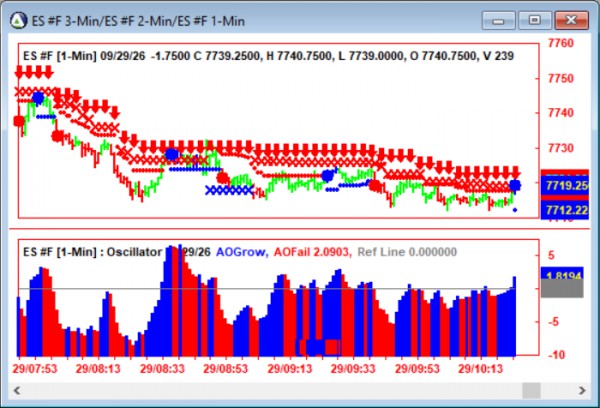
Task: Click the chart application icon in title bar
Action: click(x=18, y=20)
